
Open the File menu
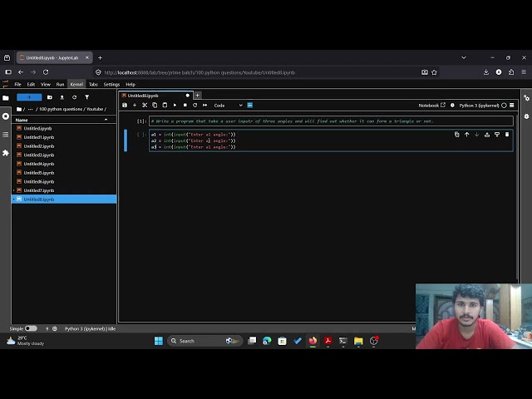pos(17,85)
